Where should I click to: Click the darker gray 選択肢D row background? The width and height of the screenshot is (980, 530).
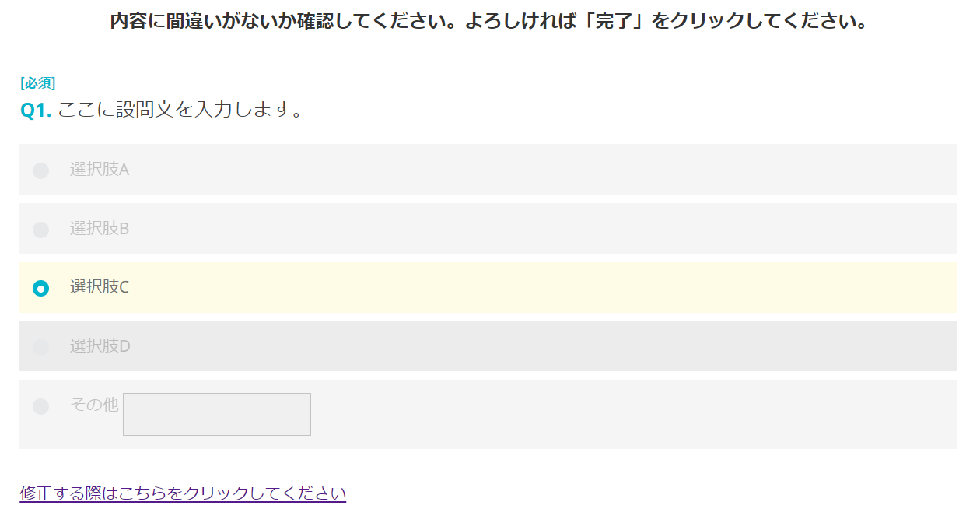[544, 346]
